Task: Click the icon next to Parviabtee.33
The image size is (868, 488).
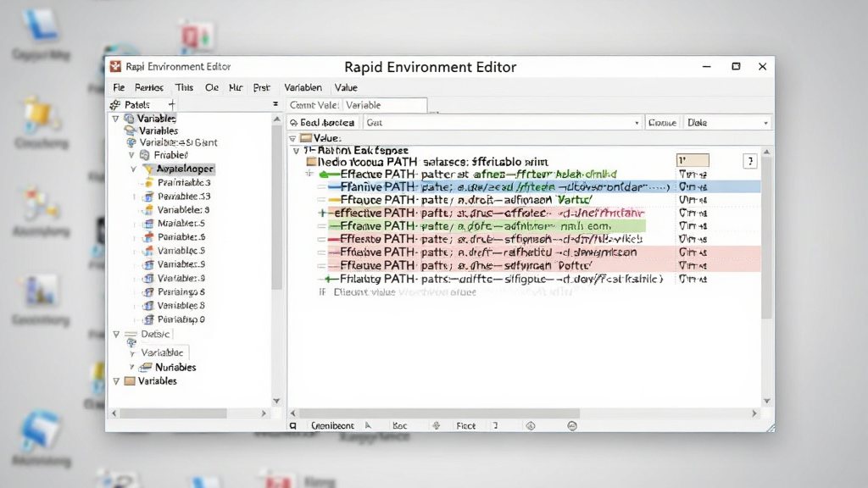Action: (147, 197)
